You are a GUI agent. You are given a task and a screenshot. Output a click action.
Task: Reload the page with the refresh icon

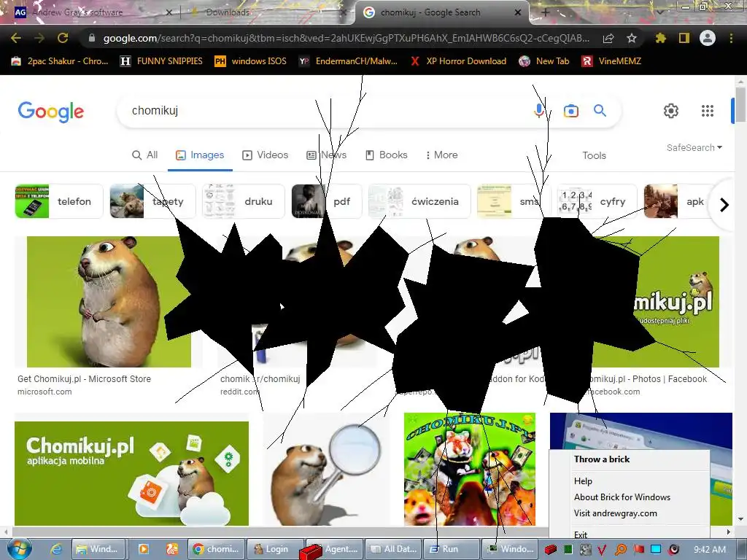tap(63, 38)
